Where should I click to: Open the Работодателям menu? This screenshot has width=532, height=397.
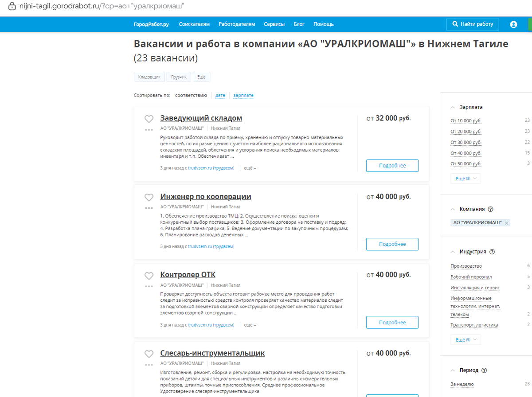coord(237,24)
